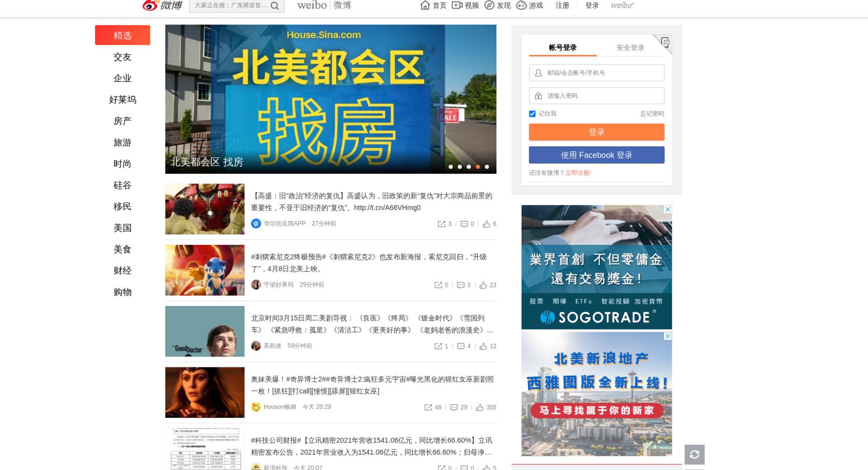The height and width of the screenshot is (470, 868).
Task: Open the Good Doctor thumbnail
Action: point(205,331)
